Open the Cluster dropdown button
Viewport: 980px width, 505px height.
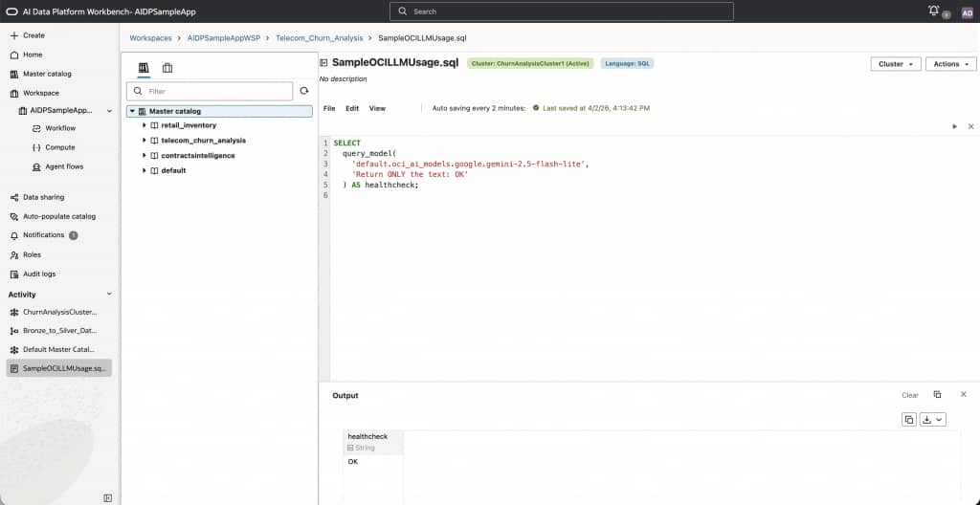point(895,64)
